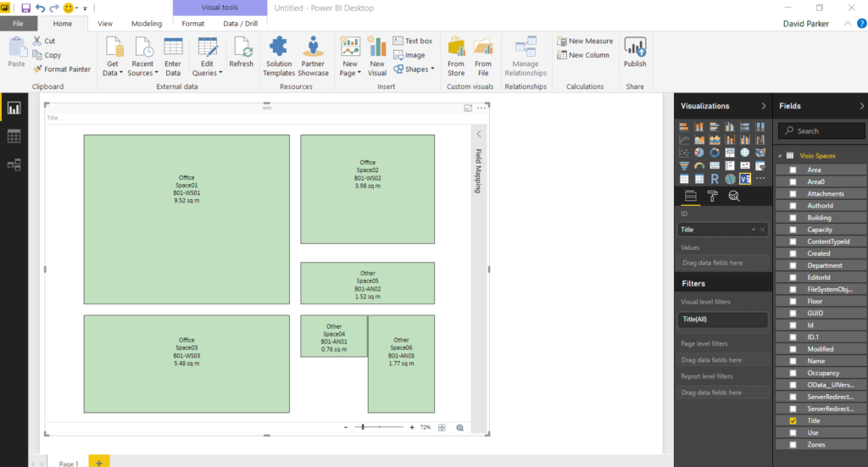Check the Floor field checkbox
The width and height of the screenshot is (868, 467).
pyautogui.click(x=793, y=302)
